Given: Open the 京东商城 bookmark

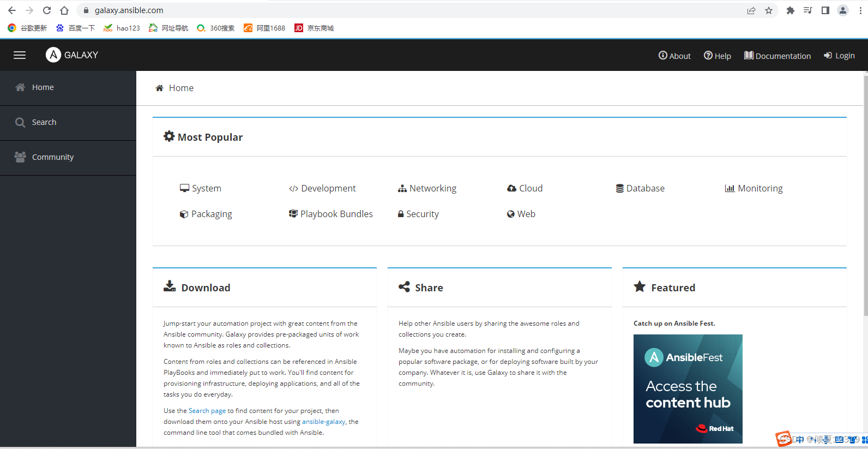Looking at the screenshot, I should [314, 28].
